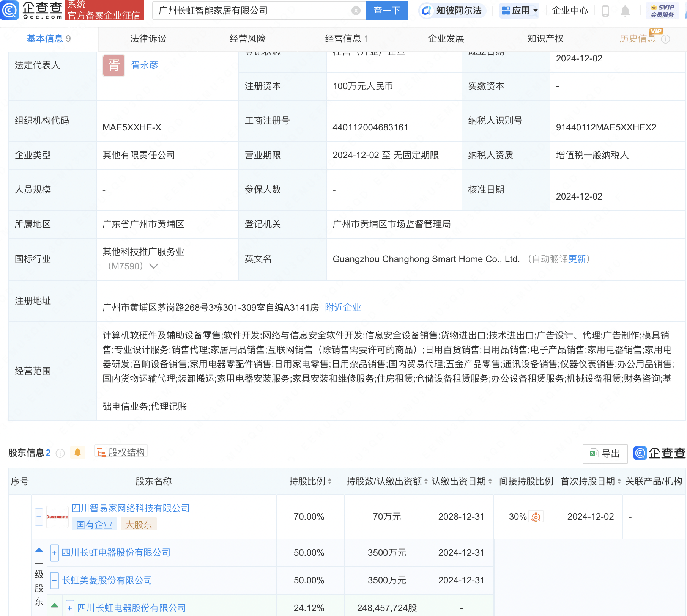
Task: Collapse the green arrow under 长虹美菱 row
Action: pos(55,605)
